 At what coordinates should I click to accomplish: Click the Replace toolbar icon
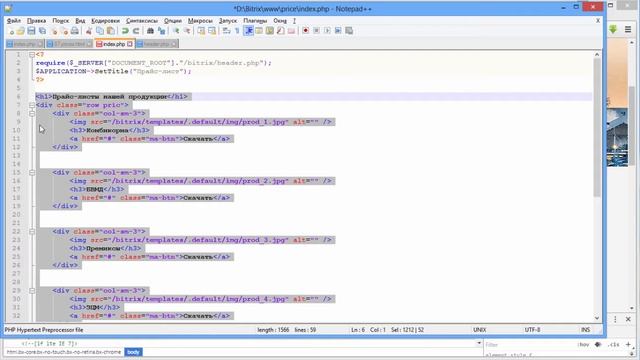[x=162, y=31]
